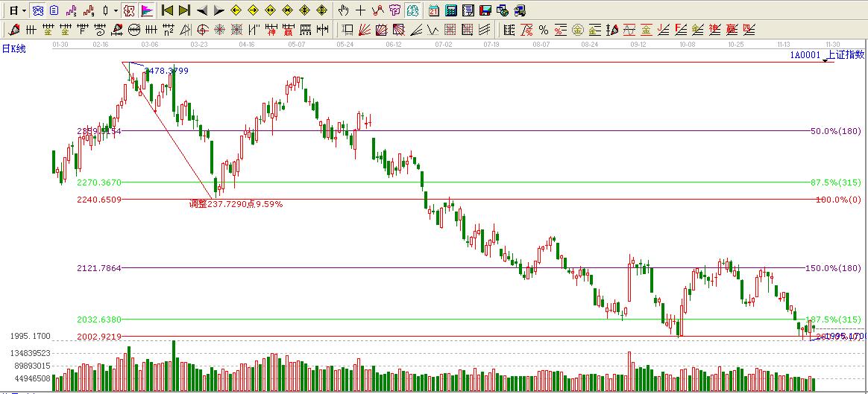Select the hand pan tool
This screenshot has width=868, height=394.
pyautogui.click(x=343, y=10)
